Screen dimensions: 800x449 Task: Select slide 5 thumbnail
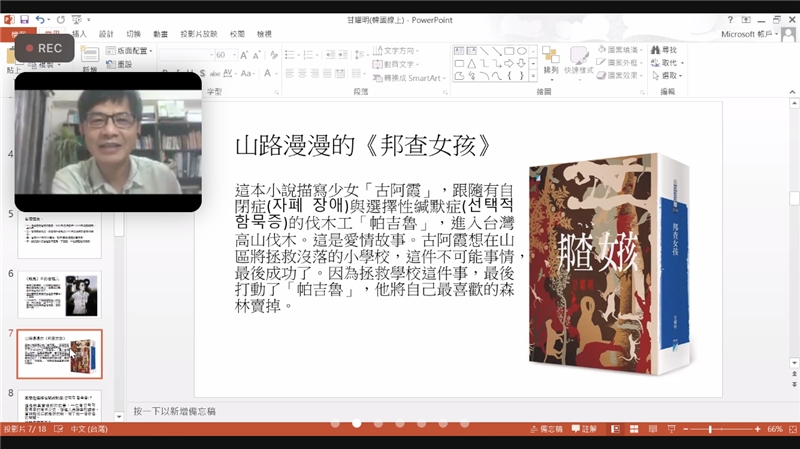[x=60, y=236]
